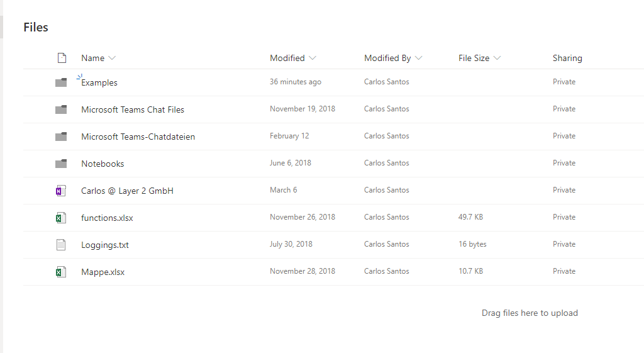Open the Mappe.xlsx workbook

tap(103, 272)
